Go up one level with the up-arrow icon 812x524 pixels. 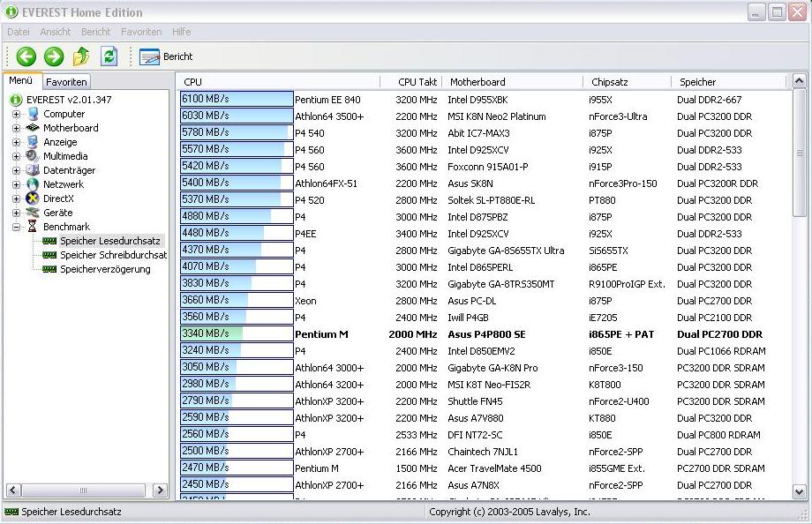click(x=81, y=56)
